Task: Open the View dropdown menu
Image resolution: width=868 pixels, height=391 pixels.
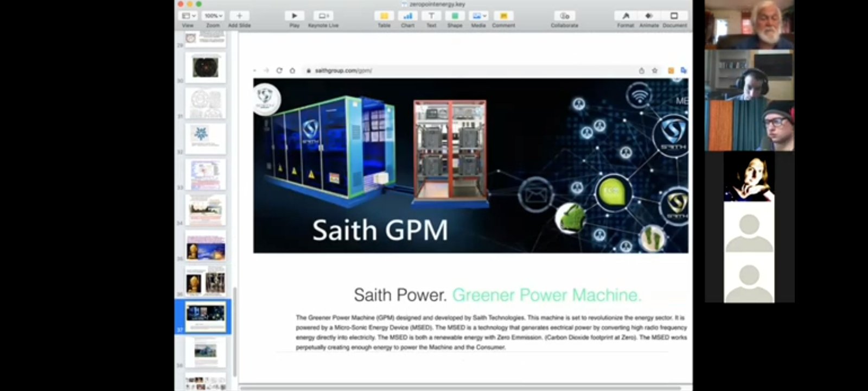Action: coord(188,16)
